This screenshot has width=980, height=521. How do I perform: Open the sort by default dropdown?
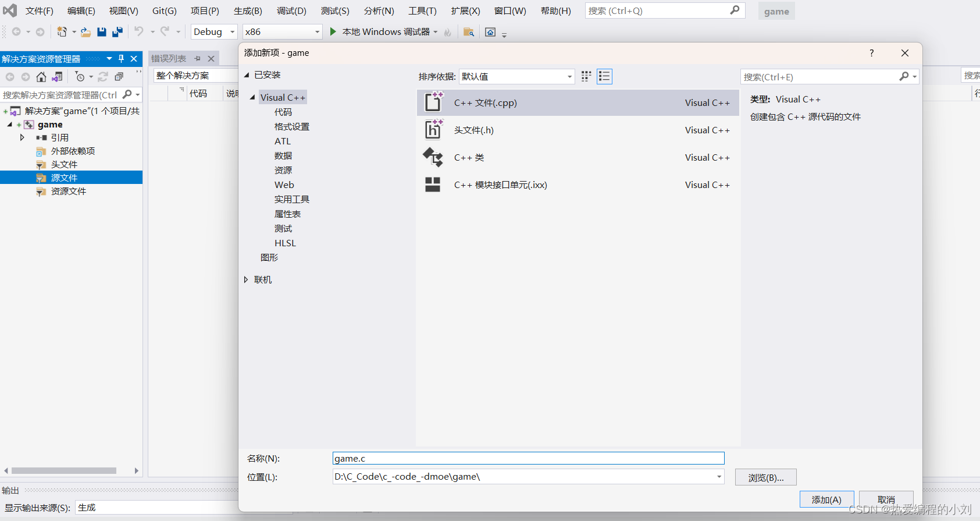[516, 76]
